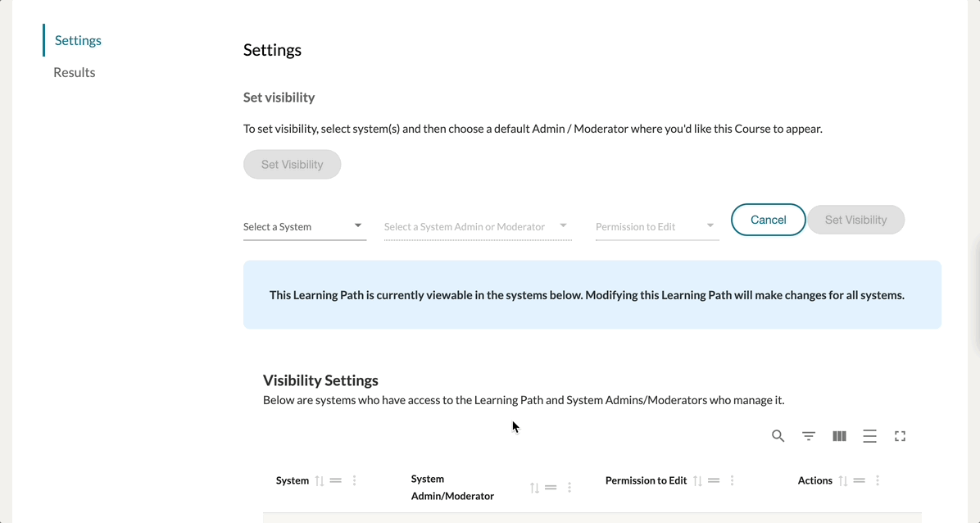
Task: Grab the System column drag handle
Action: coord(336,481)
